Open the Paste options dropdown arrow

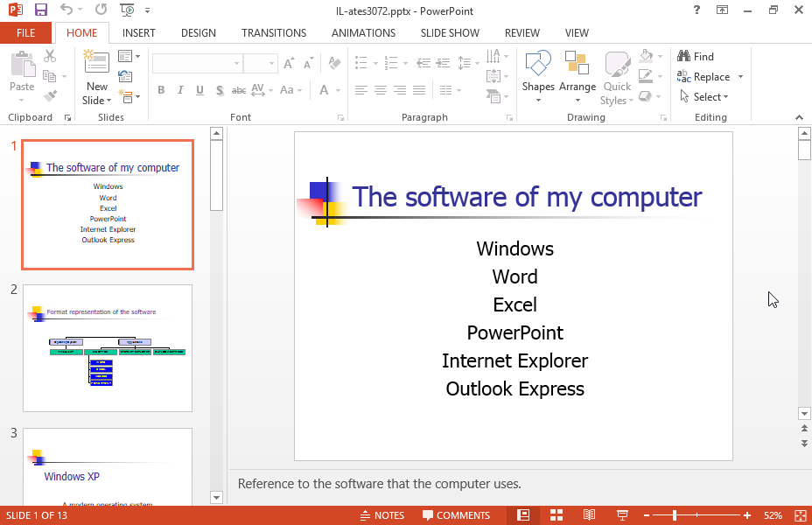coord(22,100)
